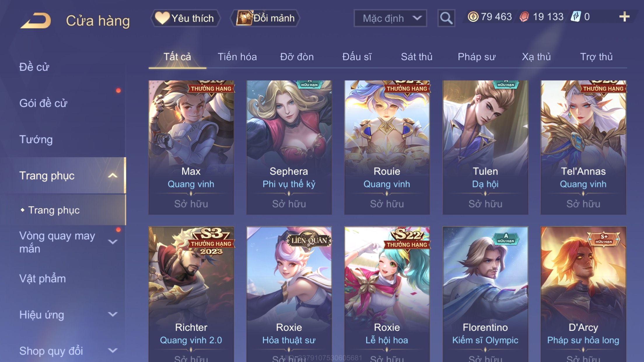644x362 pixels.
Task: Open Yêu thích favorites heart button
Action: click(185, 18)
